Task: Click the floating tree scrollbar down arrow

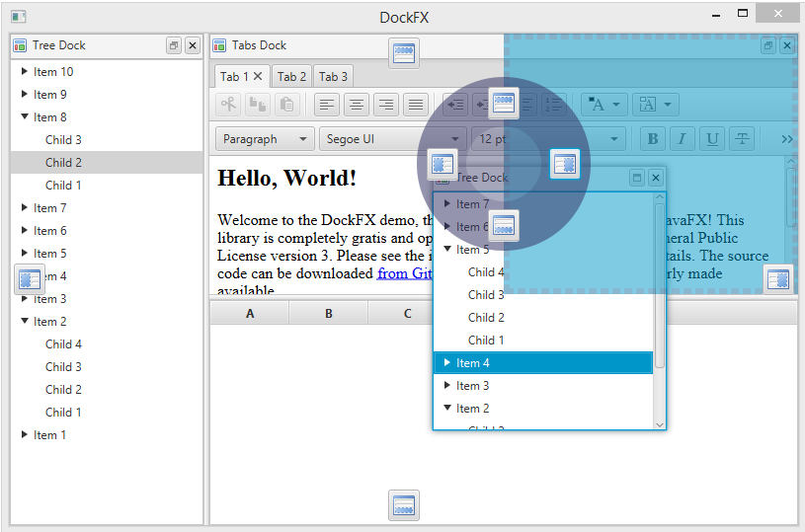Action: [660, 424]
